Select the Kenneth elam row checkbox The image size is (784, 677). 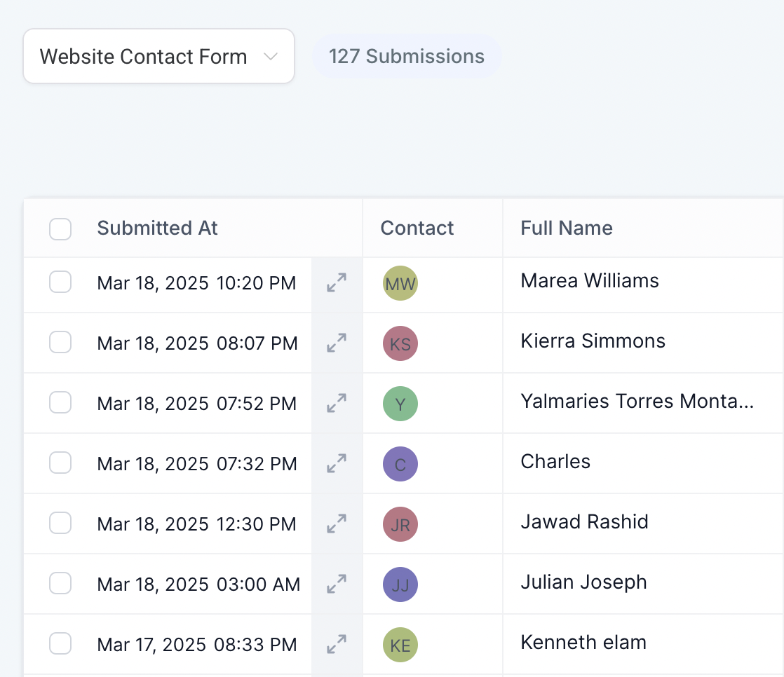coord(60,645)
